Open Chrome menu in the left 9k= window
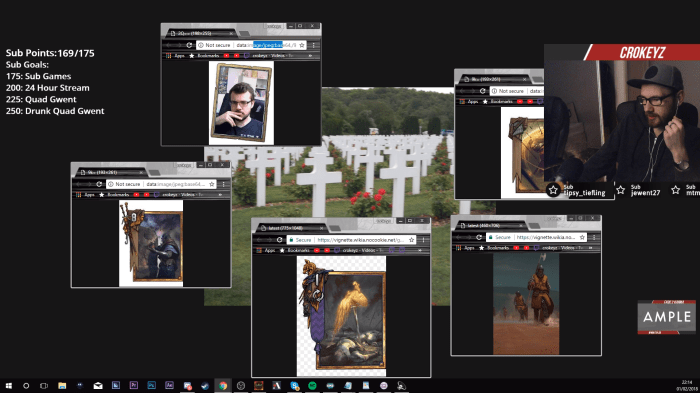Image resolution: width=700 pixels, height=393 pixels. [x=224, y=184]
